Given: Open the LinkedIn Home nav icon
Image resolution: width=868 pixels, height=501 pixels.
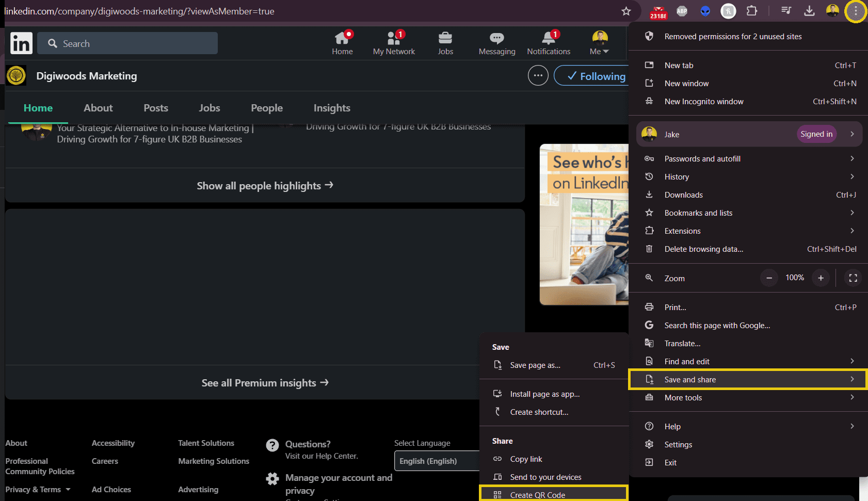Looking at the screenshot, I should [342, 43].
